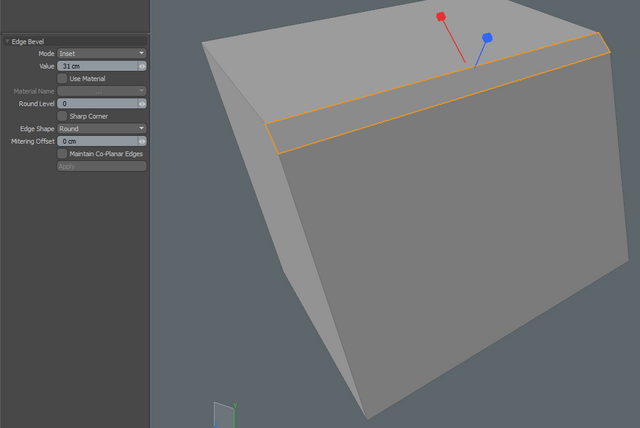The image size is (640, 428).
Task: Click the Value field slider arrows icon
Action: pyautogui.click(x=142, y=66)
